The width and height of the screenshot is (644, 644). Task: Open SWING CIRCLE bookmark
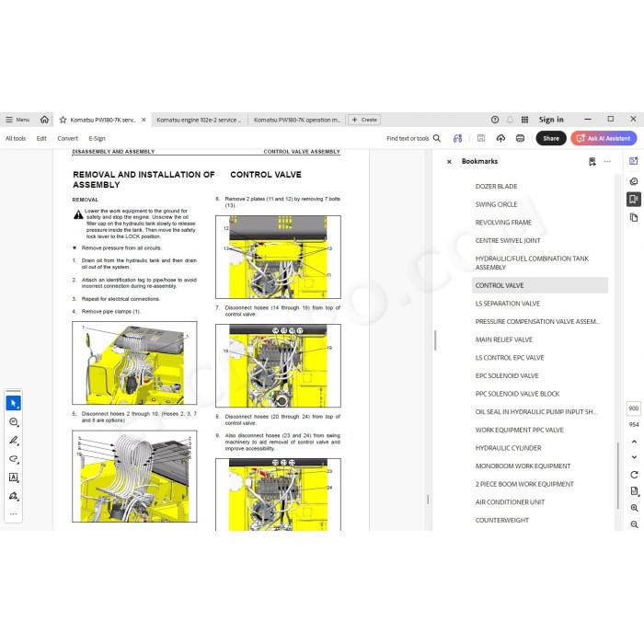pos(496,204)
